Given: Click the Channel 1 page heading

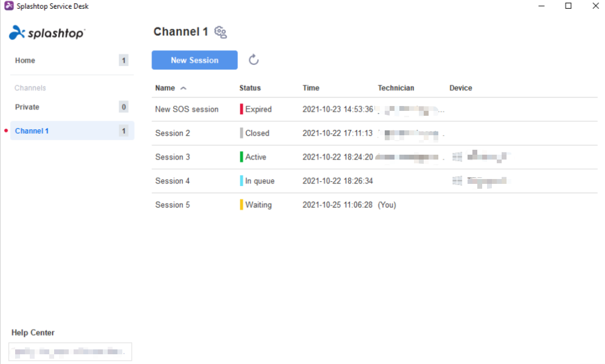Looking at the screenshot, I should click(181, 31).
